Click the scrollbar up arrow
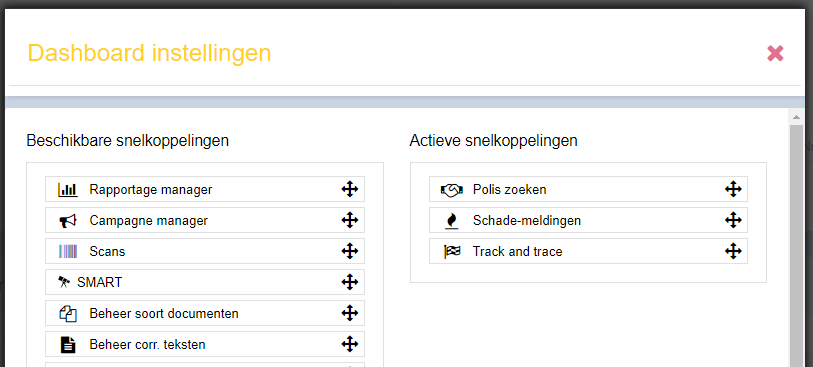 (796, 118)
